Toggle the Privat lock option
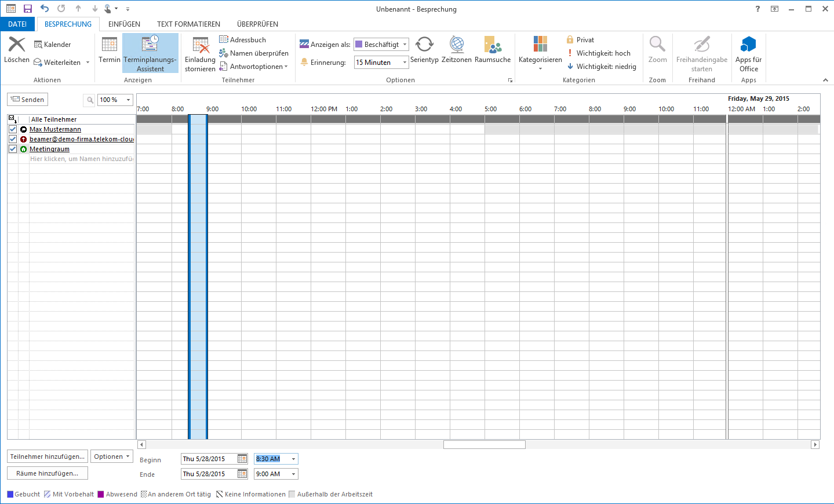 [580, 39]
